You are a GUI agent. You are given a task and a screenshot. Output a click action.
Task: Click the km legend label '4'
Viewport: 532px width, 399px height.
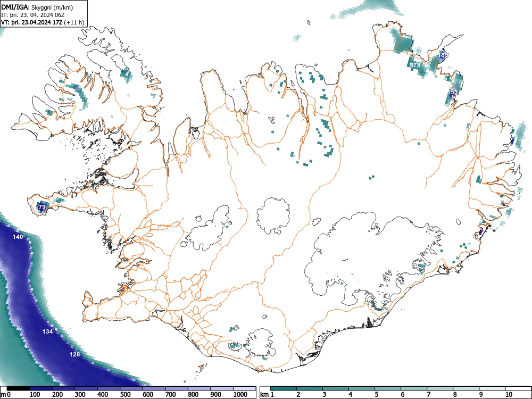pos(351,395)
